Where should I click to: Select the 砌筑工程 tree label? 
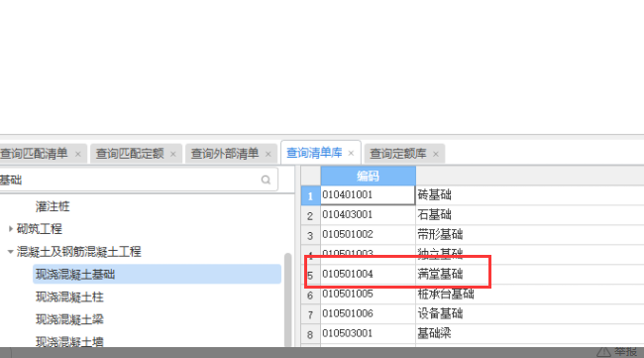(x=40, y=229)
